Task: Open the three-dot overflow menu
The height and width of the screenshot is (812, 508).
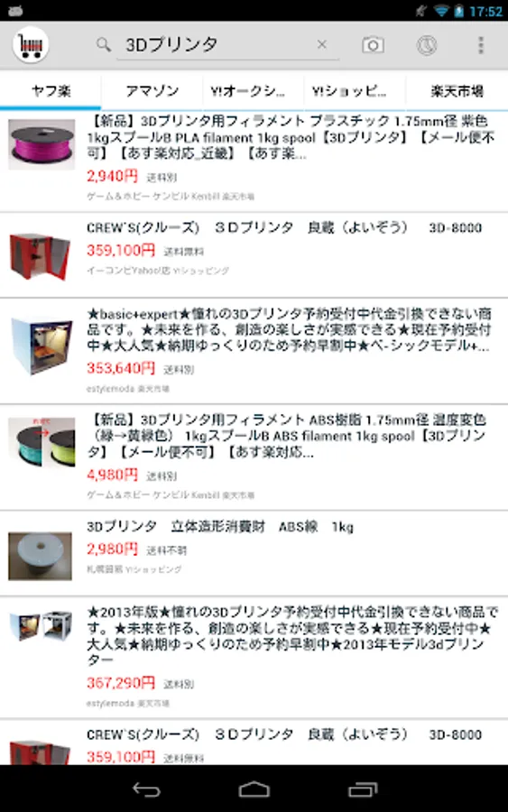Action: click(x=481, y=45)
